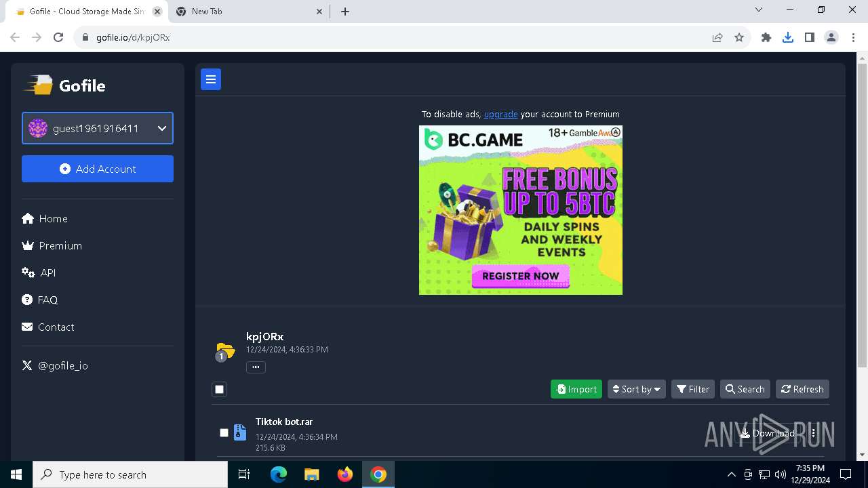
Task: Open the Chrome downloads icon
Action: (788, 37)
